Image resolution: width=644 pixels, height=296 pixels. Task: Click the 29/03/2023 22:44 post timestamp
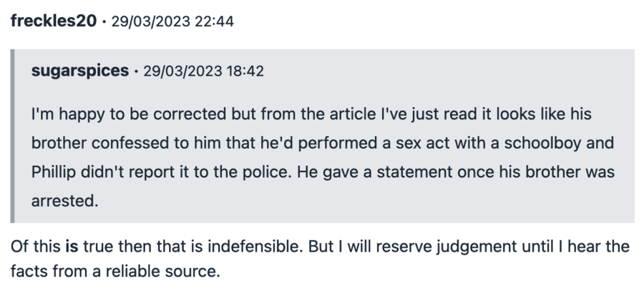[x=172, y=21]
